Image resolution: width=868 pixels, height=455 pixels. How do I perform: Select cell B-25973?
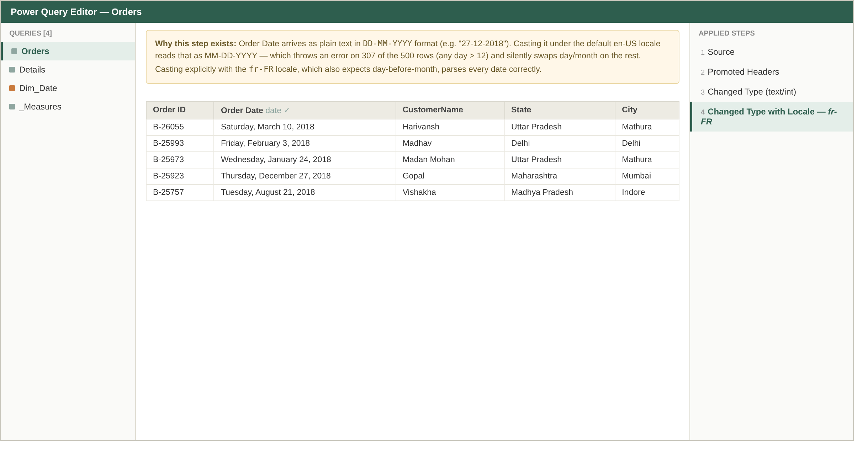click(180, 160)
